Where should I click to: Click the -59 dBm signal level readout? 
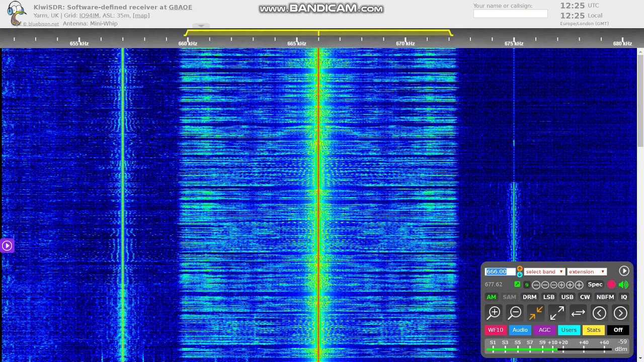pyautogui.click(x=622, y=345)
